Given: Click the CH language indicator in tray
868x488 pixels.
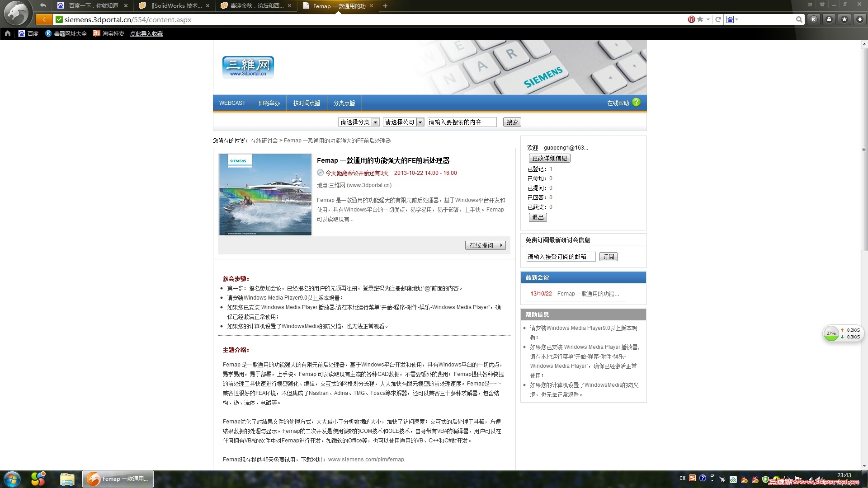Looking at the screenshot, I should pos(683,478).
